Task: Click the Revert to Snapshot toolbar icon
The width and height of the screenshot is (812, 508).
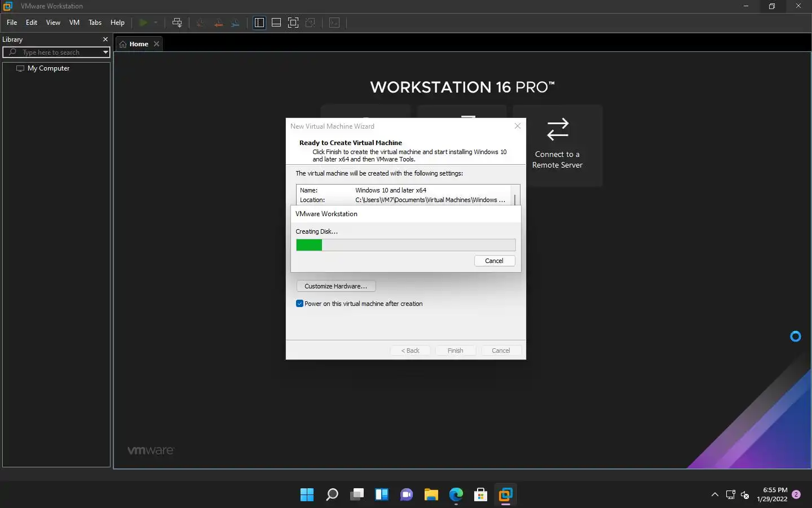Action: tap(218, 23)
